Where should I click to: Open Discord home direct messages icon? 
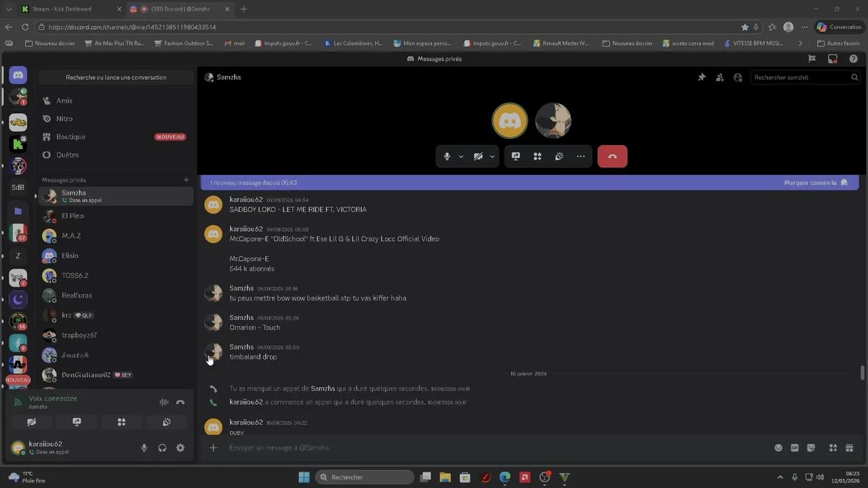tap(18, 75)
